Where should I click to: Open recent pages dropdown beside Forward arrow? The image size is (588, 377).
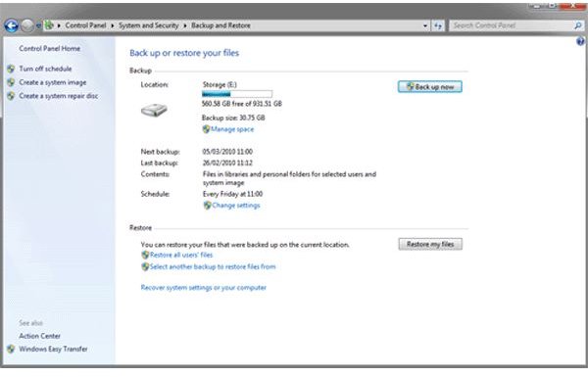38,25
